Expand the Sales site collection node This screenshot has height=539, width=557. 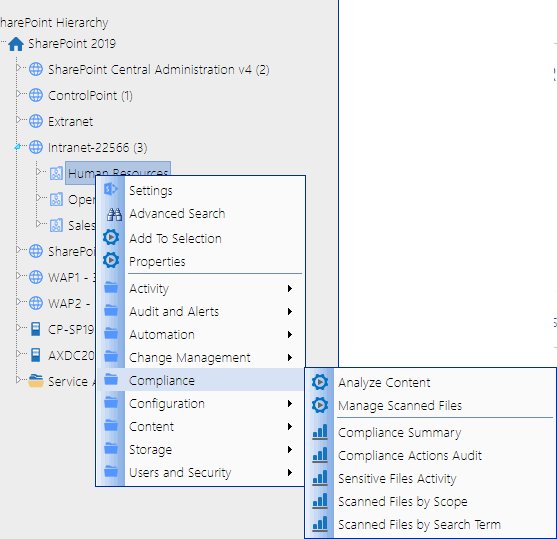[x=38, y=223]
